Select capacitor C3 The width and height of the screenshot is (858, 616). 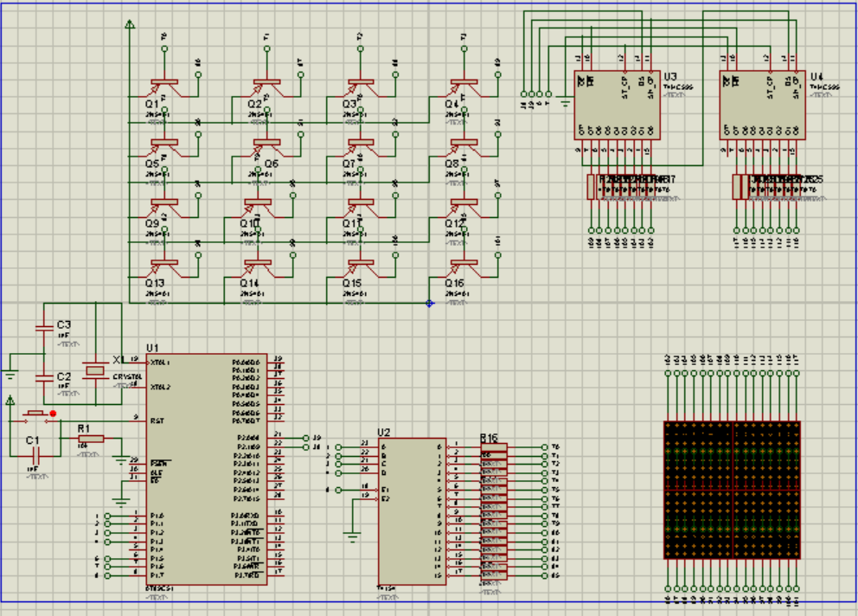pos(44,328)
